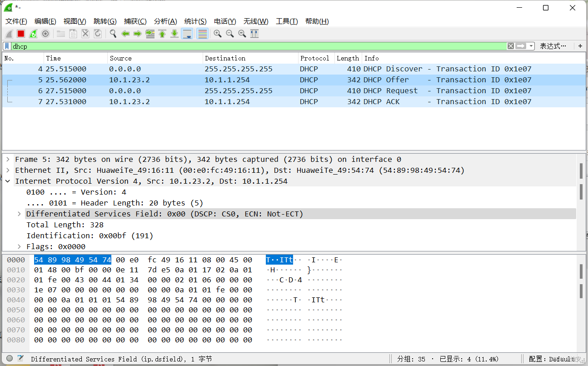Select the DHCP ACK packet row
Screen dimensions: 588x366
294,102
